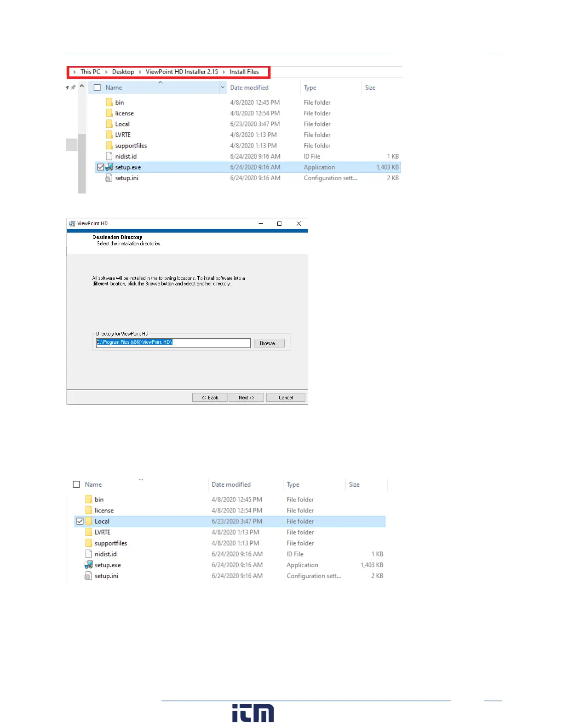This screenshot has width=563, height=728.
Task: Open the Name column filter dropdown arrow
Action: click(x=223, y=87)
